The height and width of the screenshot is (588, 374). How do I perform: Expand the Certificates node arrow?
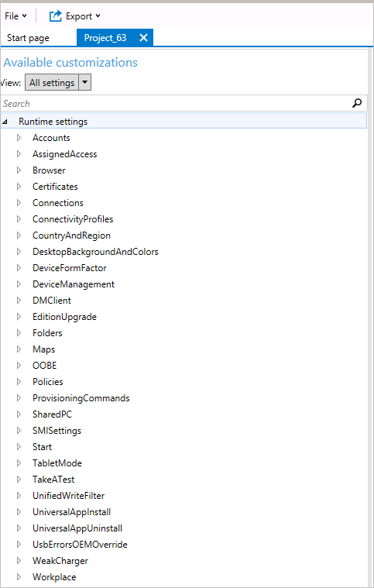[19, 187]
